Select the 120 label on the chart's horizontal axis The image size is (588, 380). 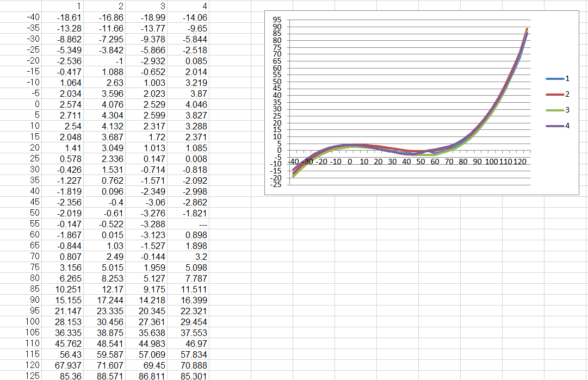pyautogui.click(x=519, y=162)
